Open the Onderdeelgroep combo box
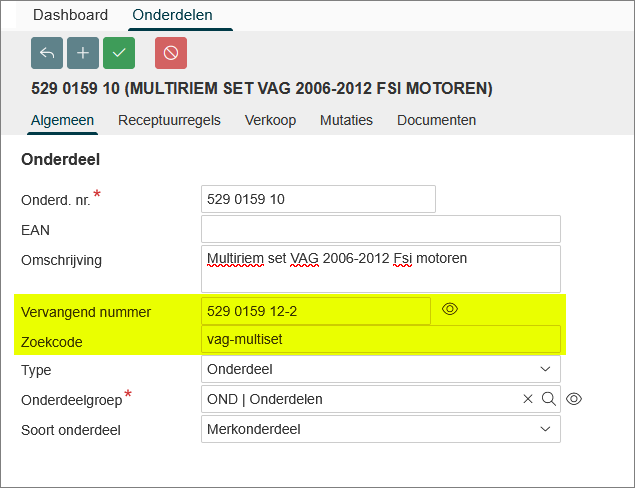635x488 pixels. 360,399
